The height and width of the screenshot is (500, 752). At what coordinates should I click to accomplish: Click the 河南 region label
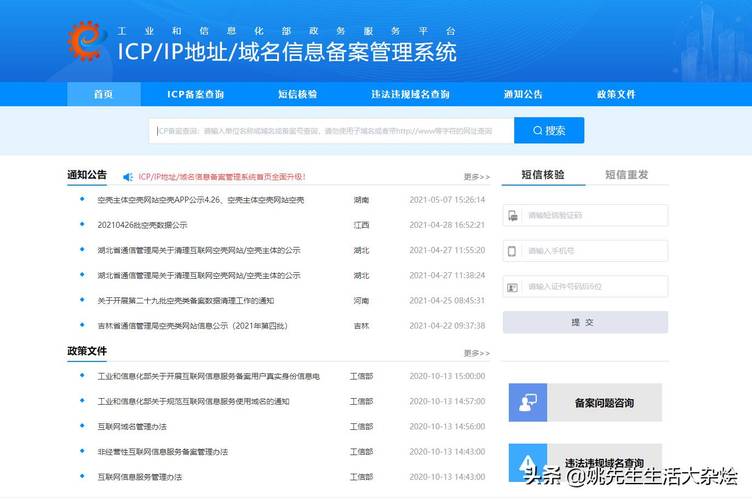click(361, 301)
